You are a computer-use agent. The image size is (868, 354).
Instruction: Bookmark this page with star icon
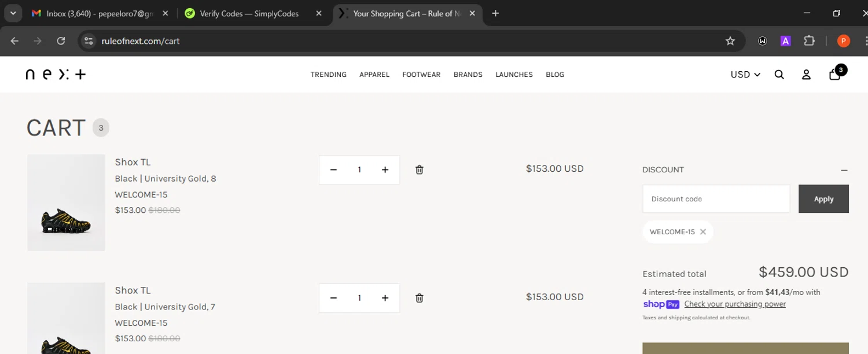coord(730,40)
